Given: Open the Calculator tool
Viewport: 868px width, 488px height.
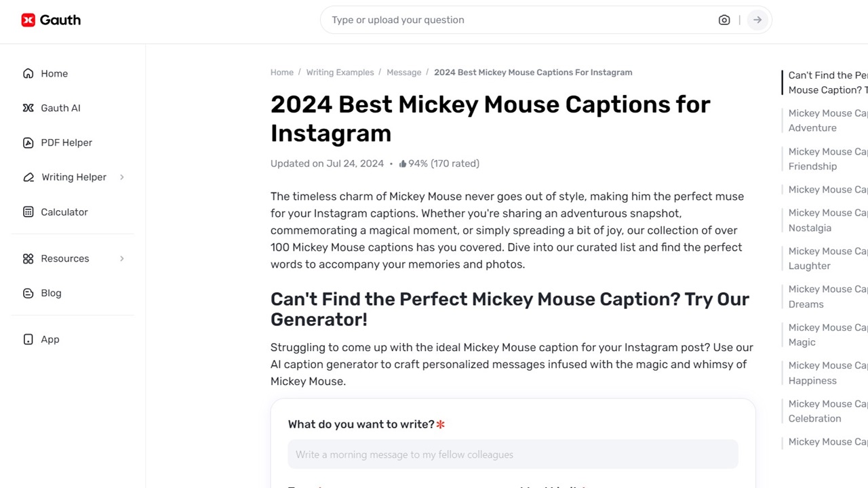Looking at the screenshot, I should click(64, 211).
